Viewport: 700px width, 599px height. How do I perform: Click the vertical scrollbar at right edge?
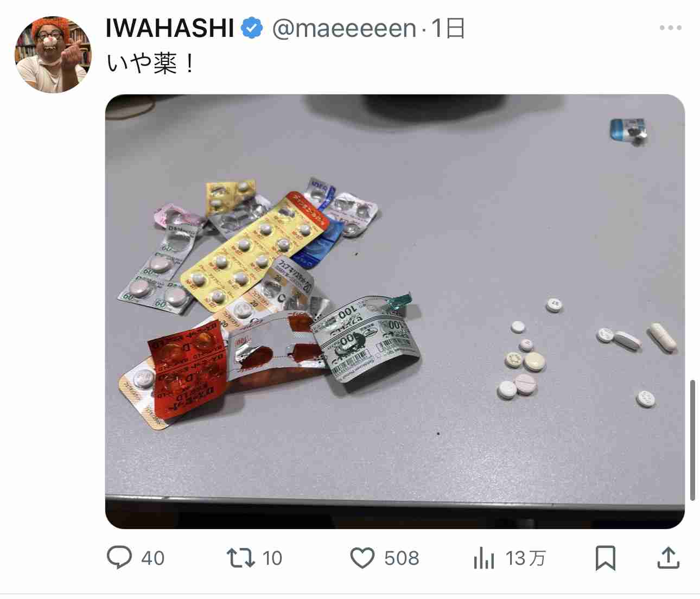[692, 440]
